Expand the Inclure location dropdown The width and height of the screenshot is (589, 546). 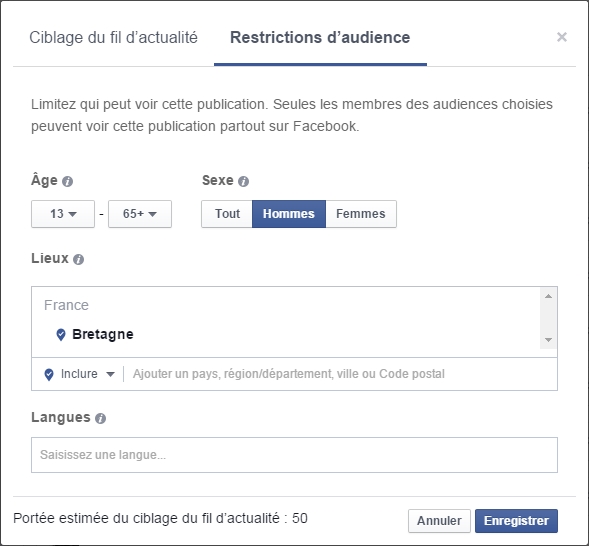88,374
